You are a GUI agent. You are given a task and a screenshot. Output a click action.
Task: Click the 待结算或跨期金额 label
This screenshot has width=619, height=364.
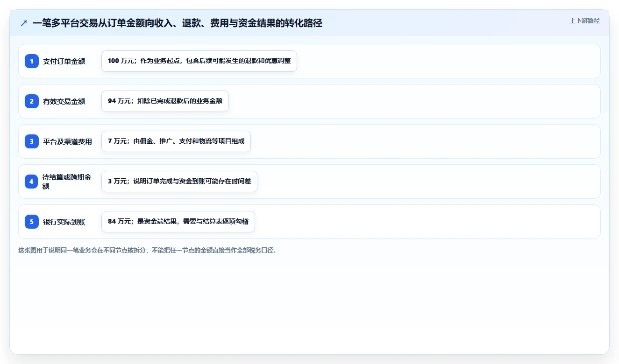pos(67,182)
